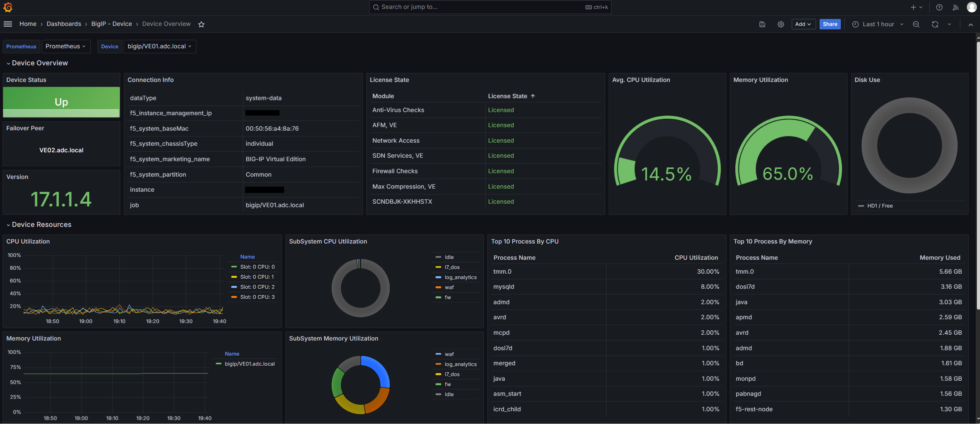Click the 17.1.1.4 version value

pos(61,199)
